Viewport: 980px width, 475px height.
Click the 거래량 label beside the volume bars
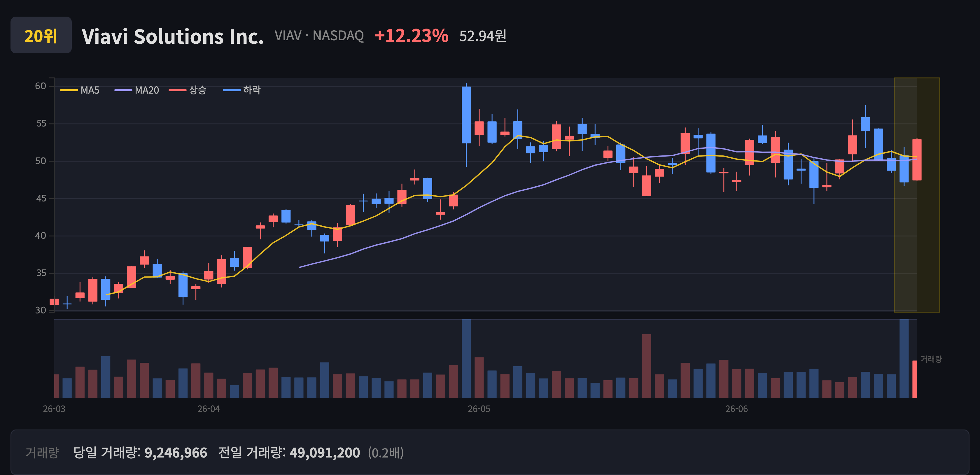pos(931,359)
